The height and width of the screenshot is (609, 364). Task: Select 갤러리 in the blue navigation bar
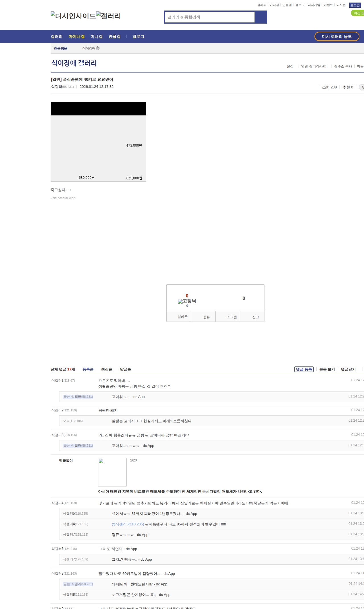point(57,37)
